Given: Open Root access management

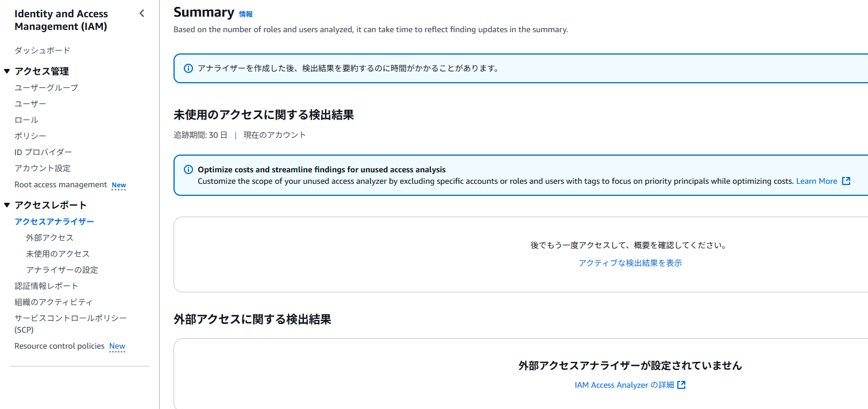Looking at the screenshot, I should coord(61,184).
